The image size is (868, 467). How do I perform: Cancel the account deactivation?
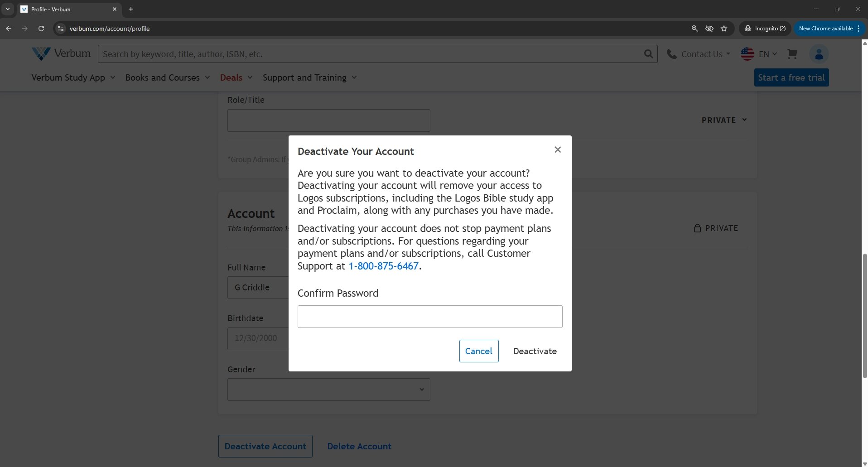pyautogui.click(x=479, y=351)
